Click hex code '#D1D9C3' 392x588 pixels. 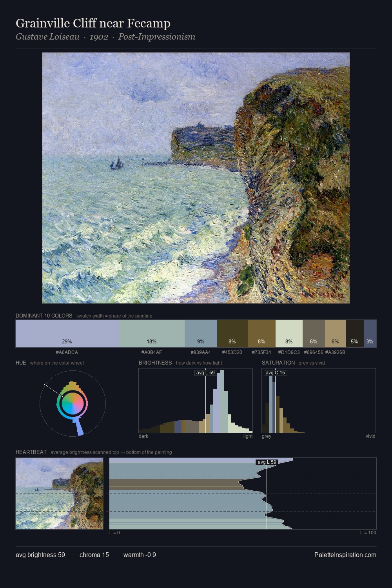pyautogui.click(x=289, y=352)
